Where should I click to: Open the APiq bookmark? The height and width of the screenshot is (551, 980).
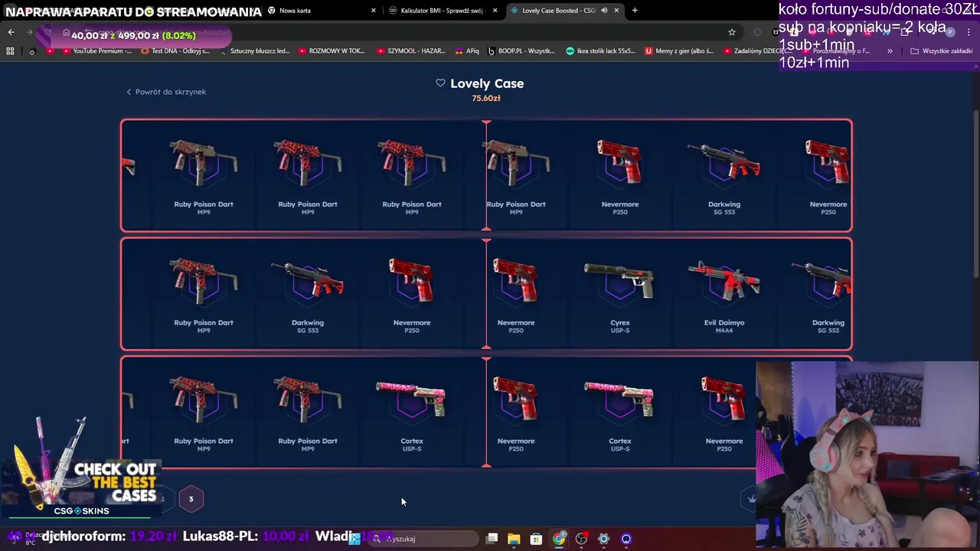pos(466,51)
